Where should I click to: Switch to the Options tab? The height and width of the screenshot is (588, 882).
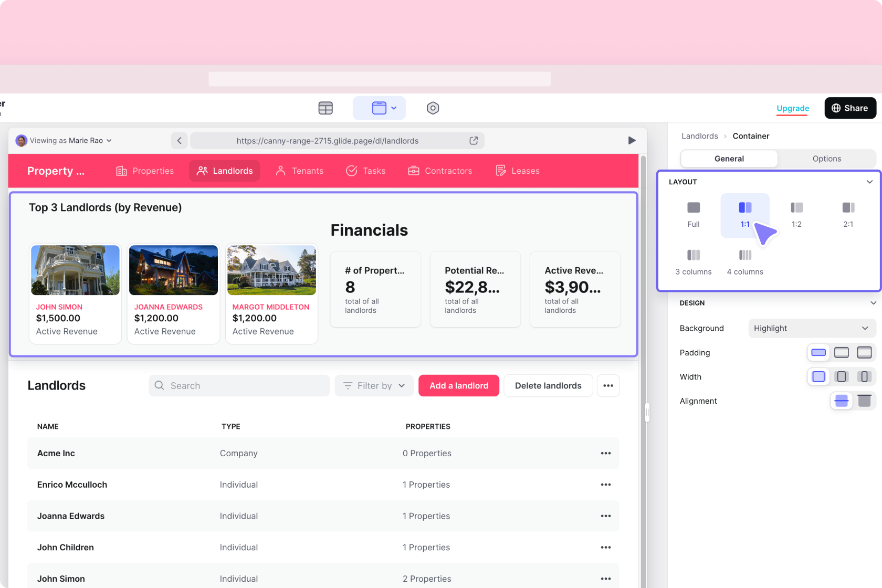click(x=826, y=159)
